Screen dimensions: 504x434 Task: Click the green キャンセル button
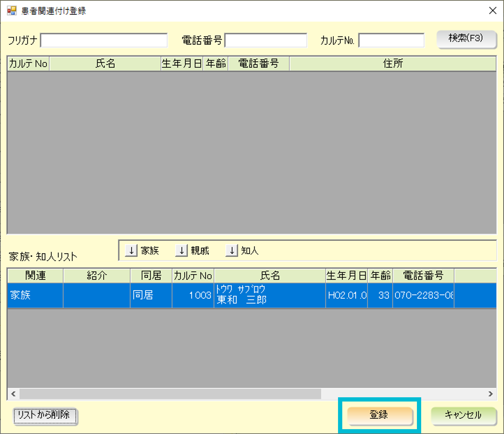pyautogui.click(x=463, y=415)
